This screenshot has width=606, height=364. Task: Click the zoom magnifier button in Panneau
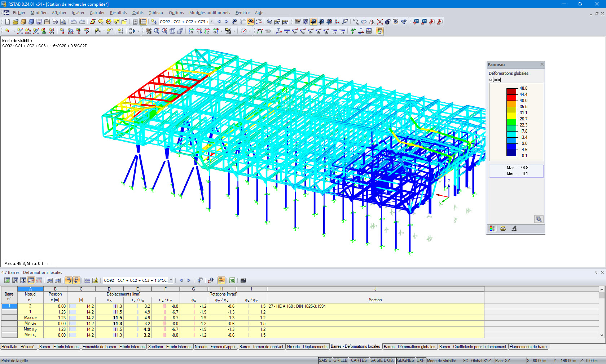[539, 219]
